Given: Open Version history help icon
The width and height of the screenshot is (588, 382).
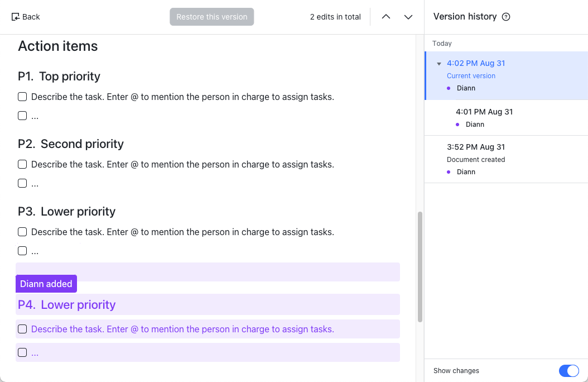Looking at the screenshot, I should coord(506,17).
